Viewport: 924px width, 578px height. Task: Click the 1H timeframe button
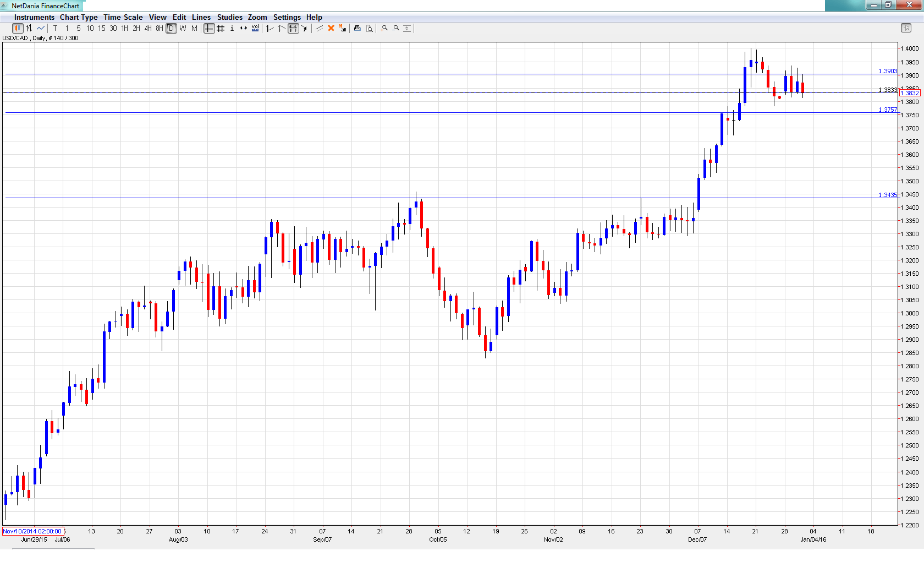[124, 28]
